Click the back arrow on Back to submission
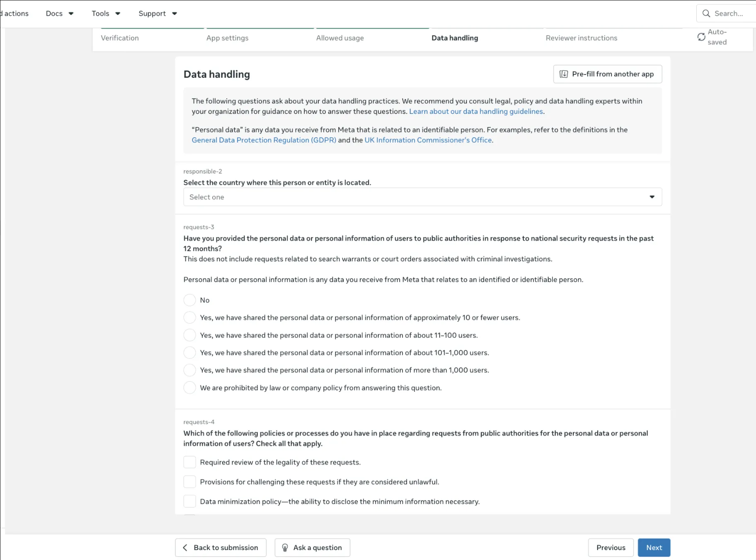756x560 pixels. 185,548
